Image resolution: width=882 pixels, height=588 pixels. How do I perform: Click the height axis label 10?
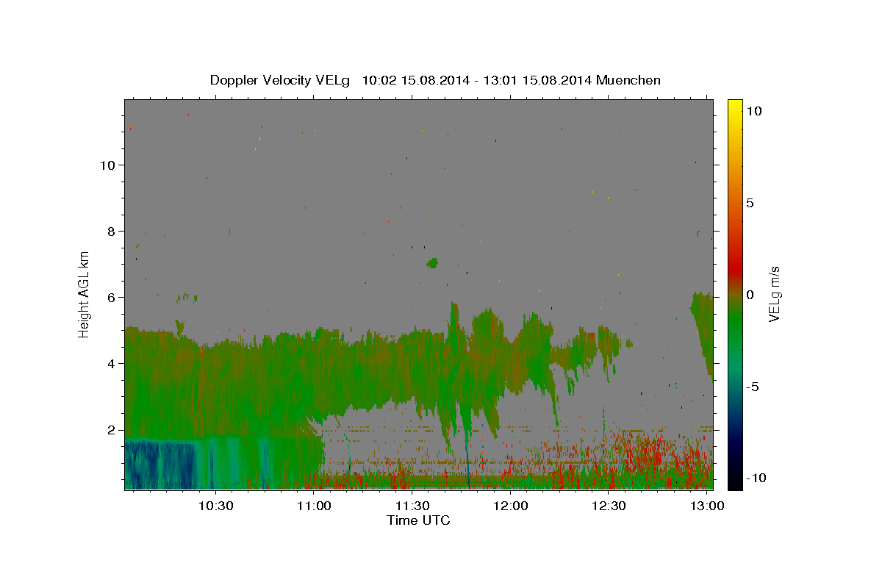[107, 165]
